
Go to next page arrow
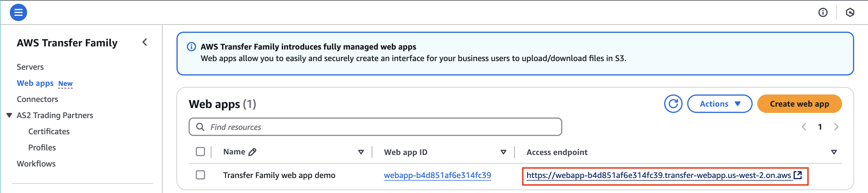point(836,127)
